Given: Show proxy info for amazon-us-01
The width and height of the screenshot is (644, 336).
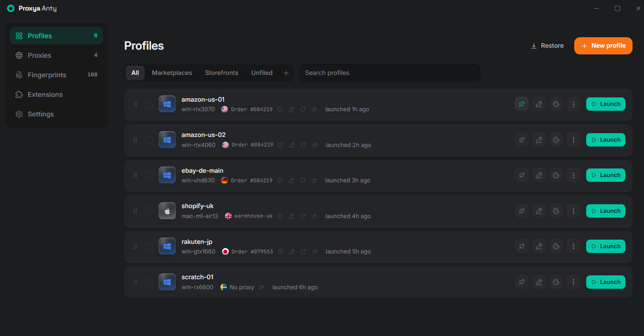Looking at the screenshot, I should tap(280, 109).
